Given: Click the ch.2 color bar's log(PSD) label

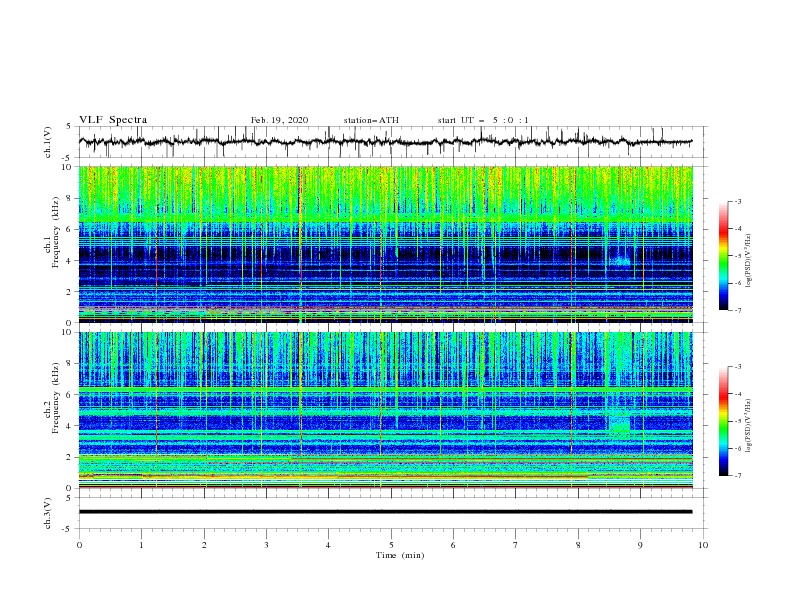Looking at the screenshot, I should tap(750, 426).
